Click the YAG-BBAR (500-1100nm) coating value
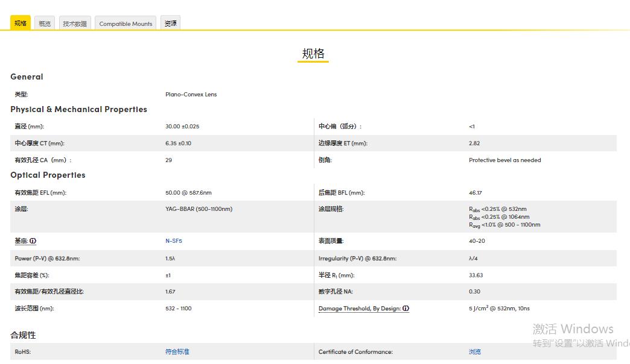630x364 pixels. point(199,209)
